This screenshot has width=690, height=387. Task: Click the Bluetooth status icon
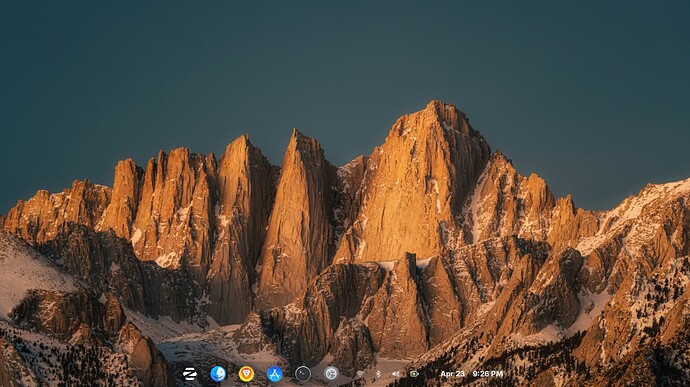point(378,374)
